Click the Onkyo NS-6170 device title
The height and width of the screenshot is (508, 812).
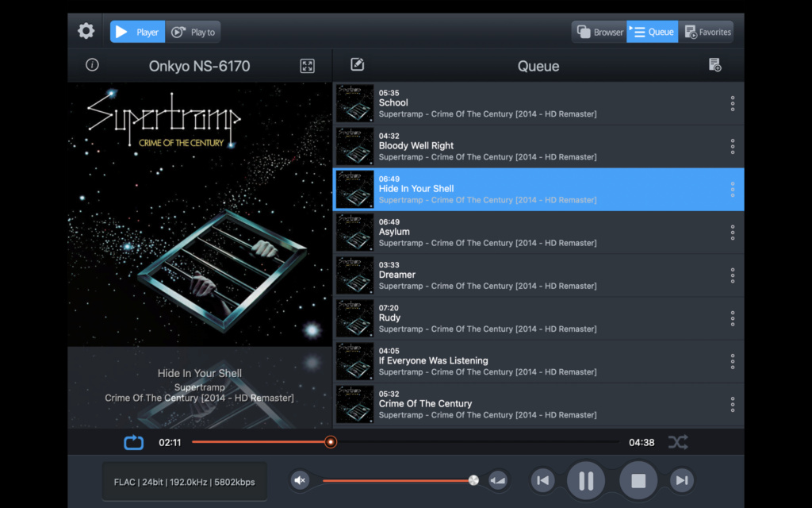tap(199, 66)
